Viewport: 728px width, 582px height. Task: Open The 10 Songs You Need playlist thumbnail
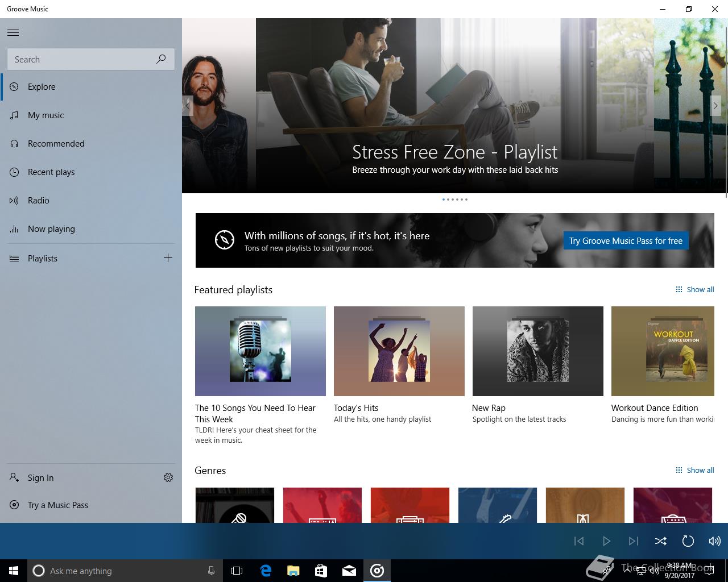coord(260,351)
